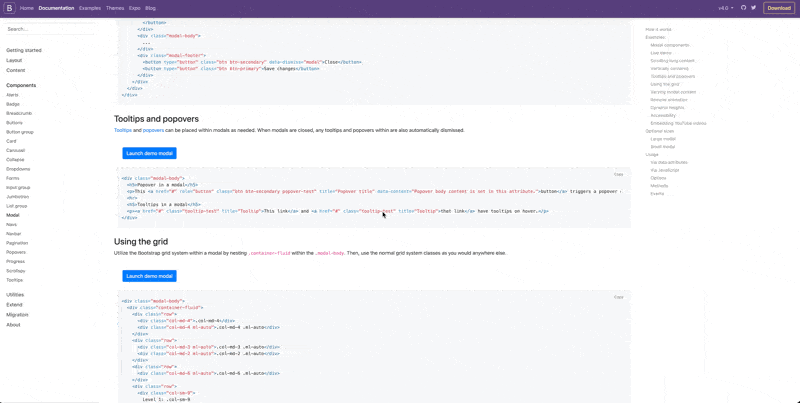Launch demo modal under Using the grid

[x=149, y=276]
